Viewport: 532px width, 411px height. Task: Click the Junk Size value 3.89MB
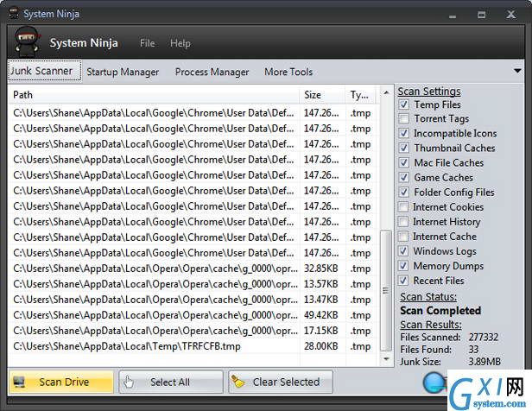[x=484, y=362]
